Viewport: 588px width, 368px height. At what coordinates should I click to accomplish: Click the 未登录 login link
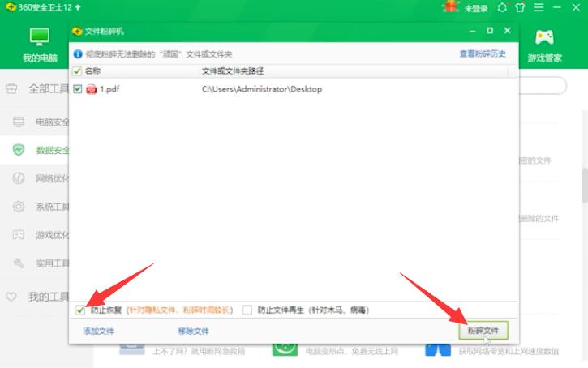pyautogui.click(x=476, y=8)
